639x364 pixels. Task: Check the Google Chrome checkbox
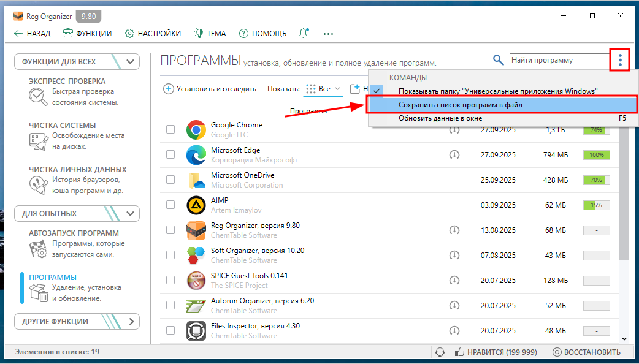pos(170,130)
